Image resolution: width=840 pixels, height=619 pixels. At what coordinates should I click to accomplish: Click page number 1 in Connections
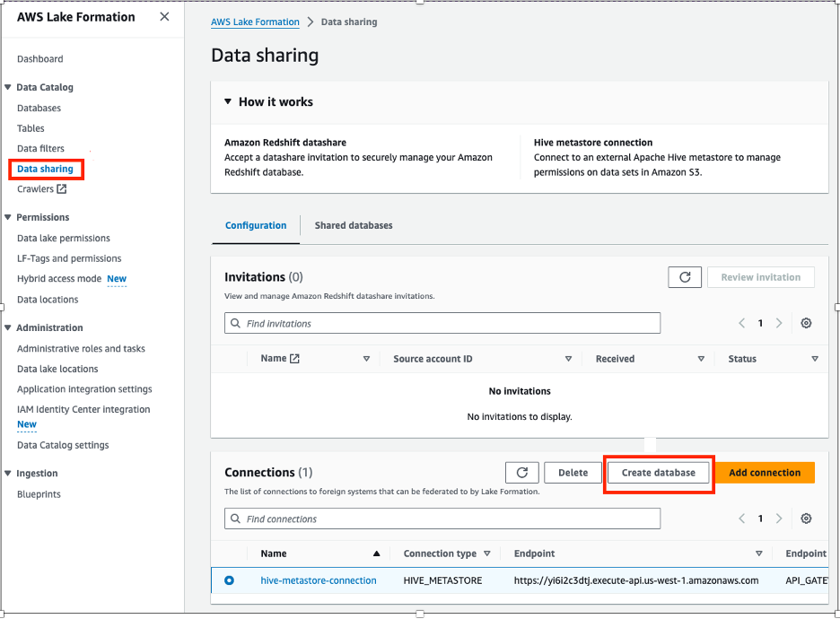pyautogui.click(x=760, y=519)
